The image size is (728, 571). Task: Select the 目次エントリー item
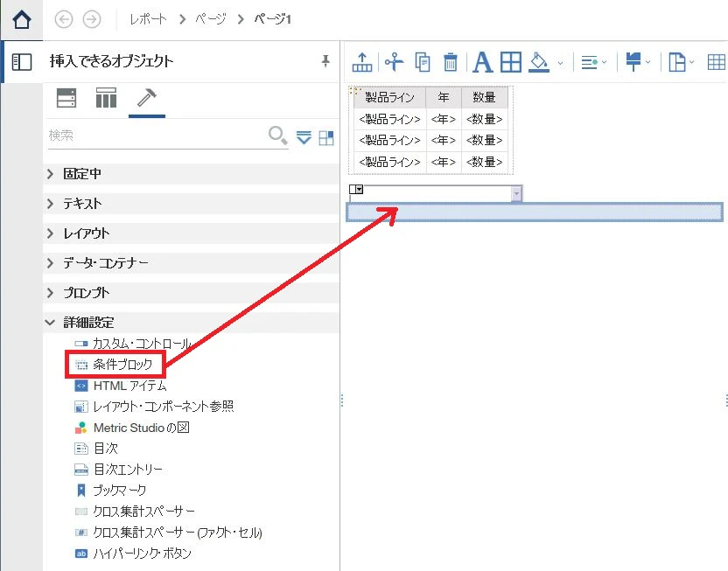[x=118, y=470]
